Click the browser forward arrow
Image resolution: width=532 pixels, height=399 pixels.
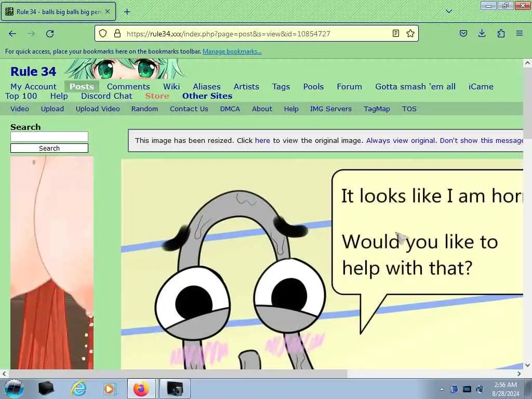coord(31,34)
